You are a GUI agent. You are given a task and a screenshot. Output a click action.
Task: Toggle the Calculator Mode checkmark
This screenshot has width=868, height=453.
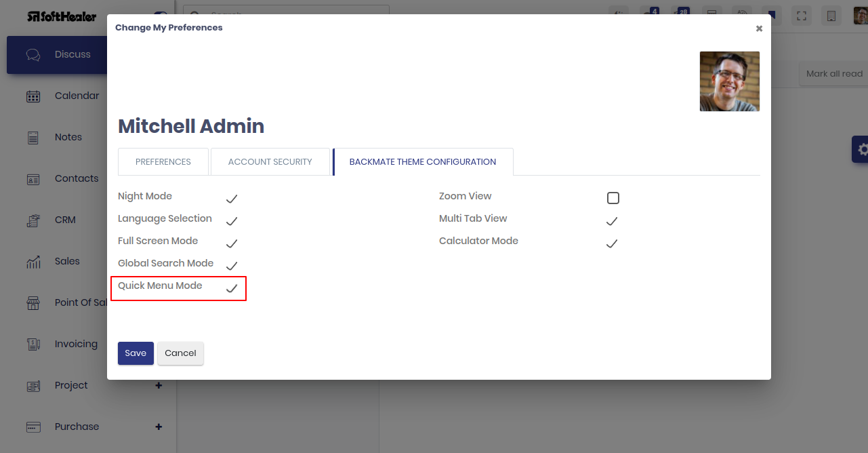pos(612,243)
